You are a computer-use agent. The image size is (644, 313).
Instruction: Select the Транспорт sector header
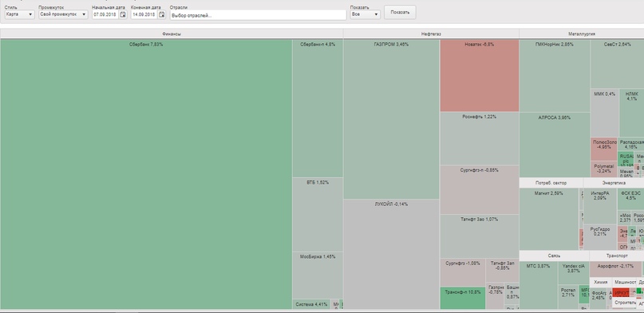tap(617, 256)
